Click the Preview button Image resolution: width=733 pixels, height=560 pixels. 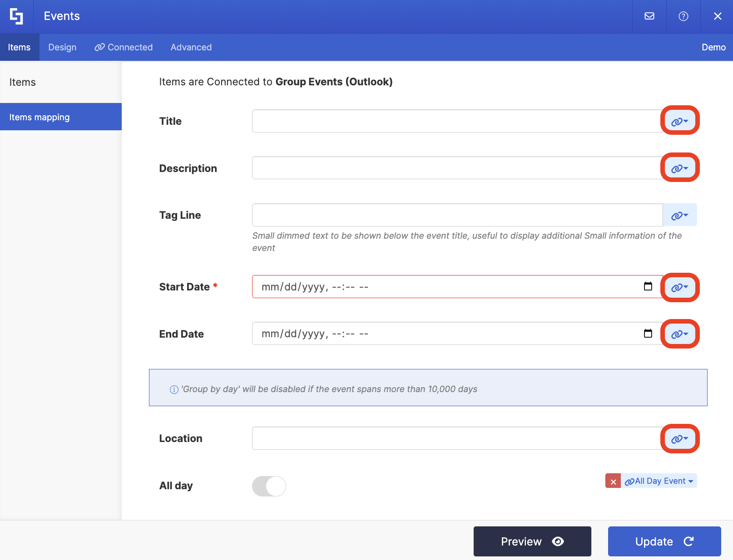pyautogui.click(x=532, y=541)
